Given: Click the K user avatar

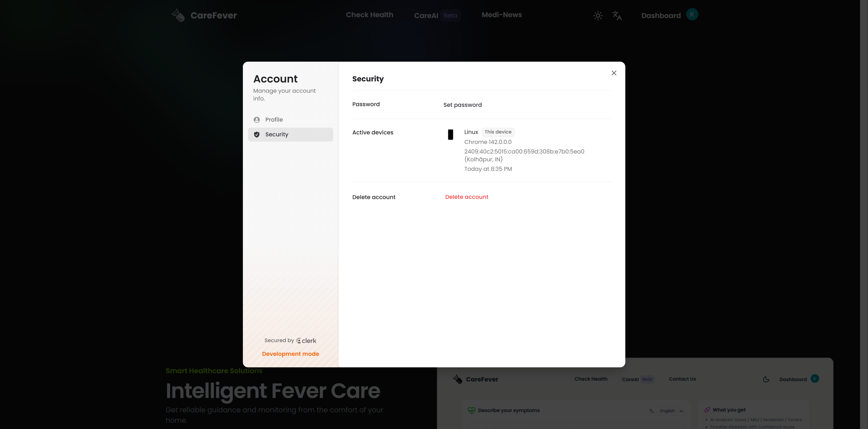Looking at the screenshot, I should pos(692,15).
